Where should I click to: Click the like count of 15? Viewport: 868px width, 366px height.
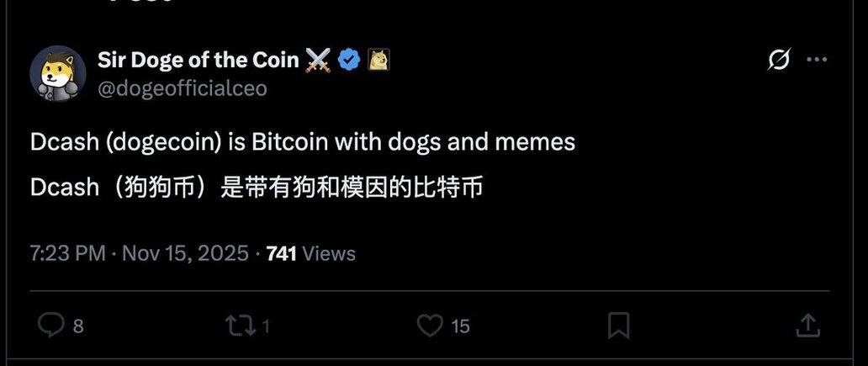coord(460,326)
